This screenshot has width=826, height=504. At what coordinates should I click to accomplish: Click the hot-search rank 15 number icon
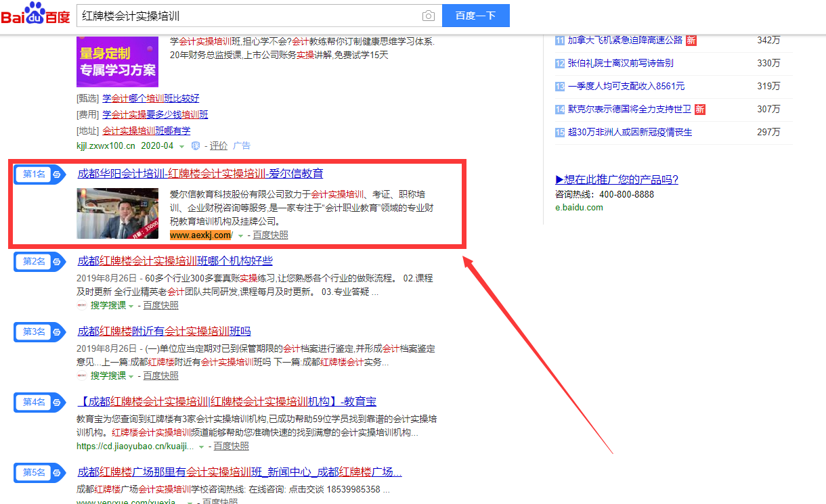[x=560, y=133]
